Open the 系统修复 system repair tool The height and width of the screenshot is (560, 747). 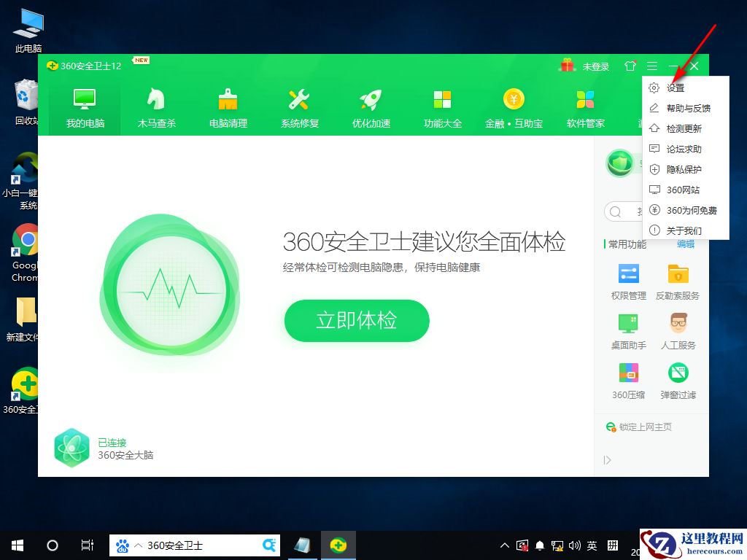pos(298,102)
